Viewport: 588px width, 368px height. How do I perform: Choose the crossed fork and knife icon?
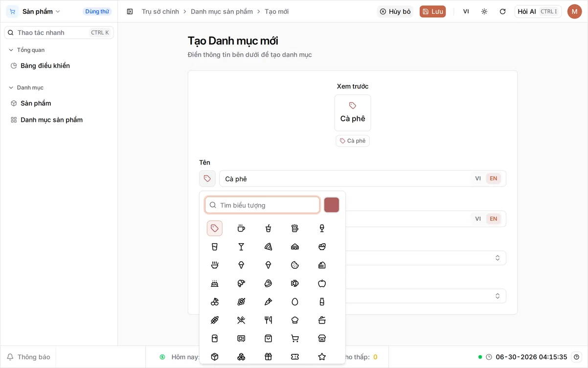241,320
